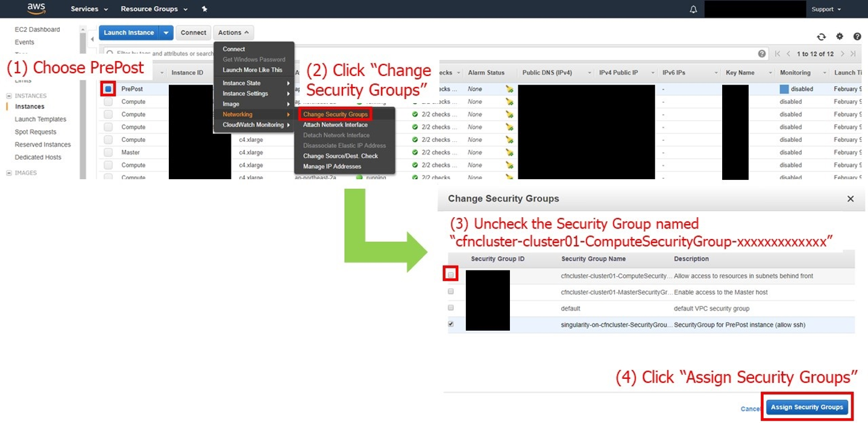Collapse the Actions dropdown
This screenshot has height=423, width=868.
233,33
